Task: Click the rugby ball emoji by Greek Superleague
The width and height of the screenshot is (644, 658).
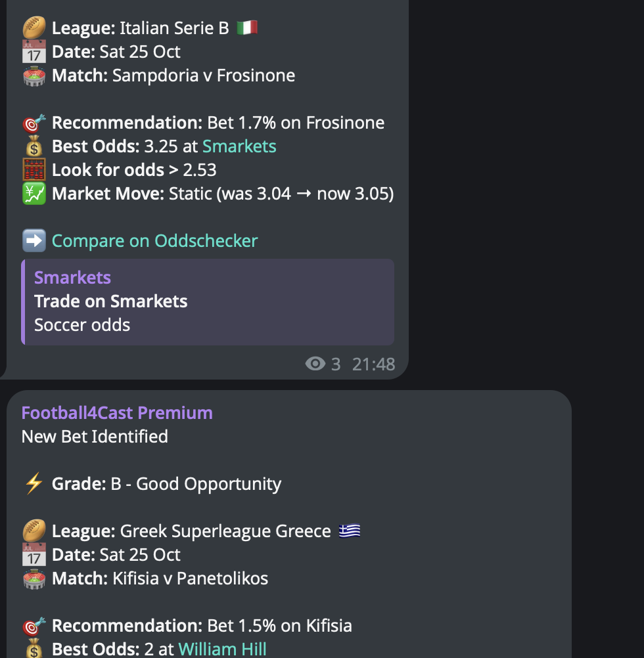Action: (34, 531)
